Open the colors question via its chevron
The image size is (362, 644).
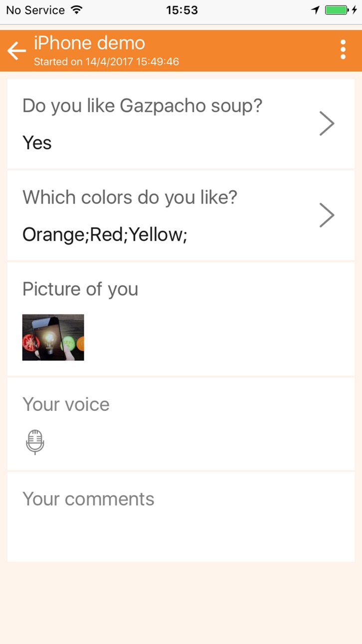click(327, 215)
